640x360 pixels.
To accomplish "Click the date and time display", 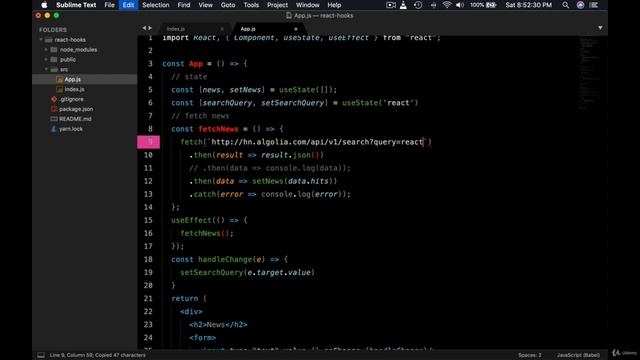I will tap(529, 5).
